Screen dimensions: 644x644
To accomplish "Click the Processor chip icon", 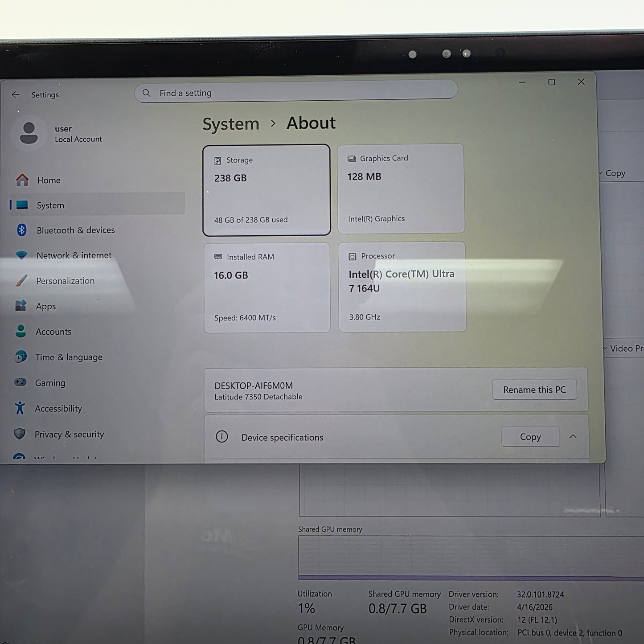I will point(353,256).
